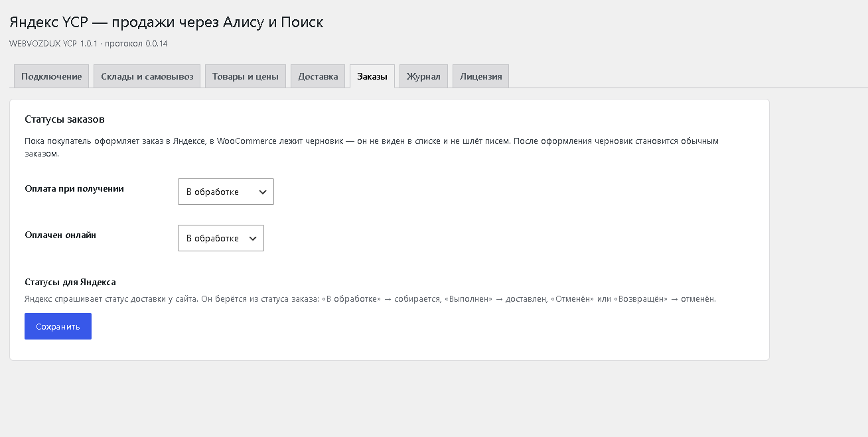
Task: Click the WEBVOZDUX YCP 1.0.1 version line
Action: point(88,44)
